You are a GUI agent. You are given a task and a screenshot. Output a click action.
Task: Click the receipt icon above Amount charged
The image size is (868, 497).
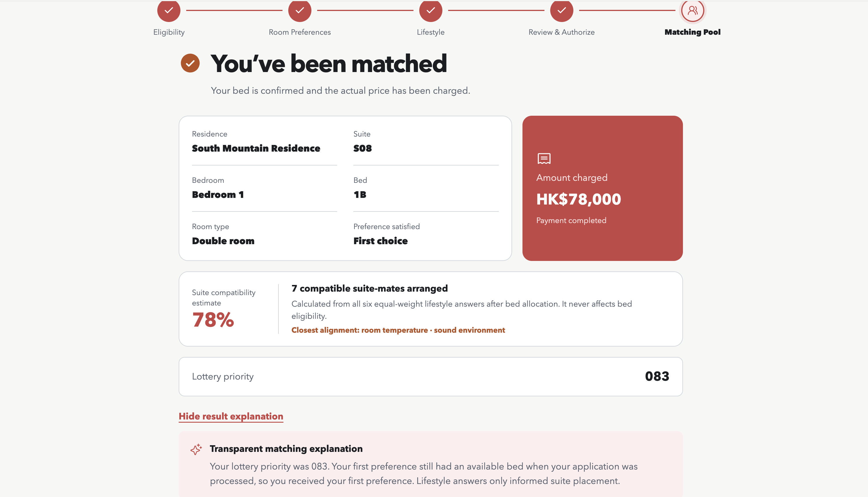(x=544, y=159)
